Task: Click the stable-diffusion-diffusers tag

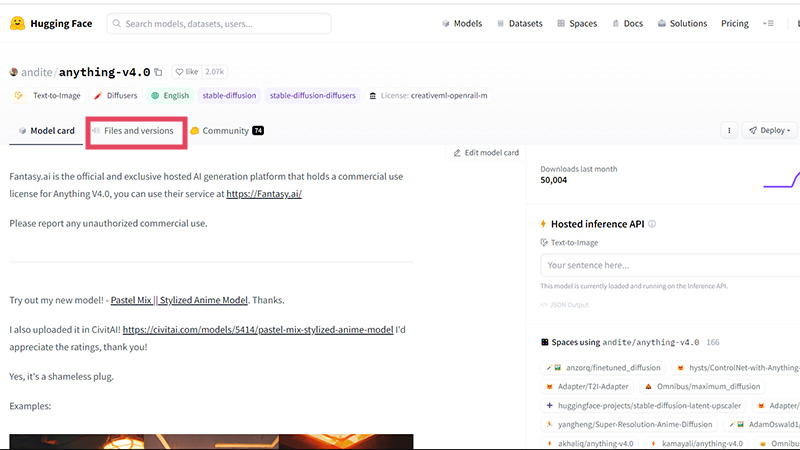Action: click(x=312, y=95)
